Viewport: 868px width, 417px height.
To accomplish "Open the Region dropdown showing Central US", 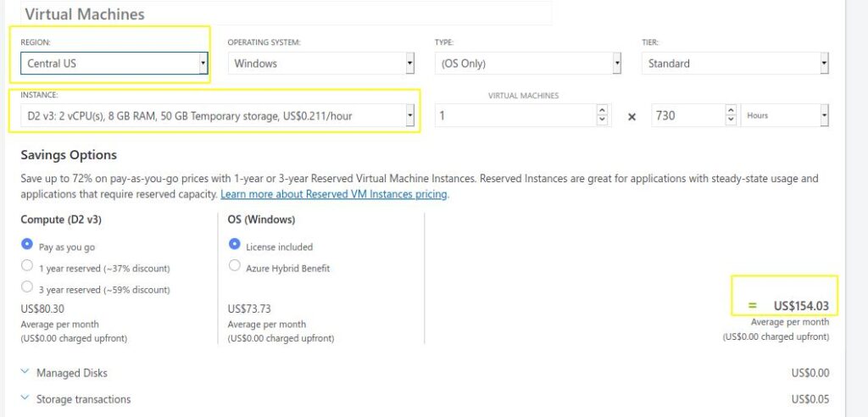I will pos(114,63).
